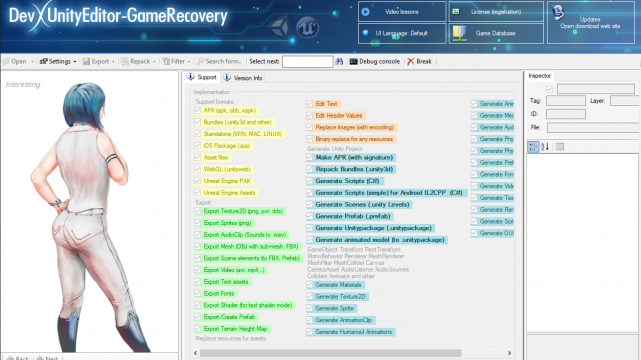Open the Filter dropdown arrow
641x360 pixels.
pos(189,62)
